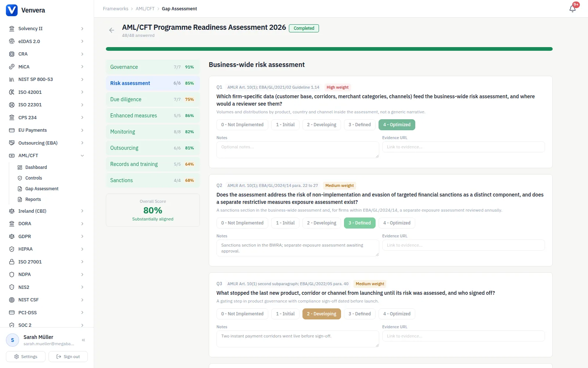Select '0 - Not Implemented' for Q1
588x368 pixels.
tap(242, 125)
